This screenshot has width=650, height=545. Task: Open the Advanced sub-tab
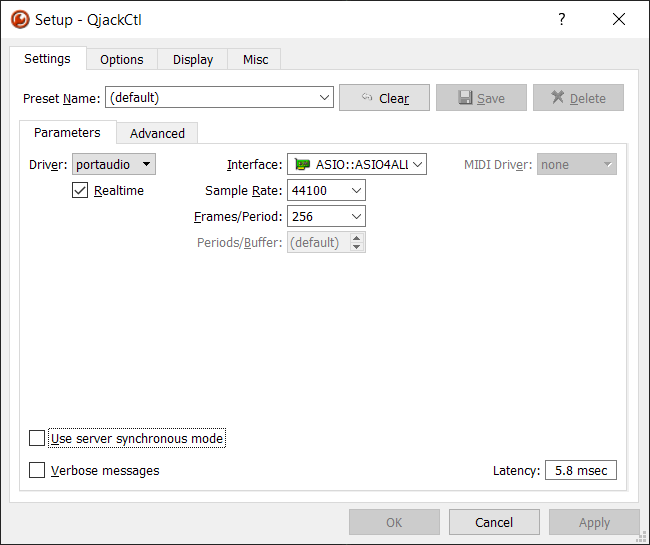157,133
